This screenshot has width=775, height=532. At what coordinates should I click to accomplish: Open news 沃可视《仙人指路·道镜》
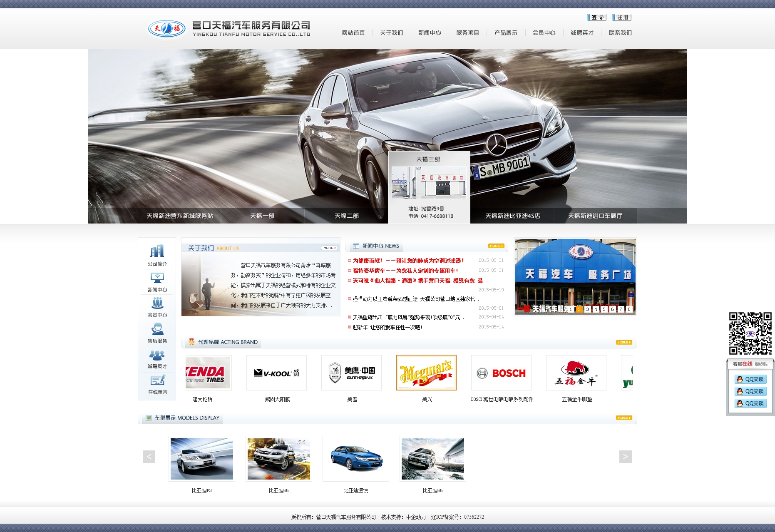[x=422, y=281]
